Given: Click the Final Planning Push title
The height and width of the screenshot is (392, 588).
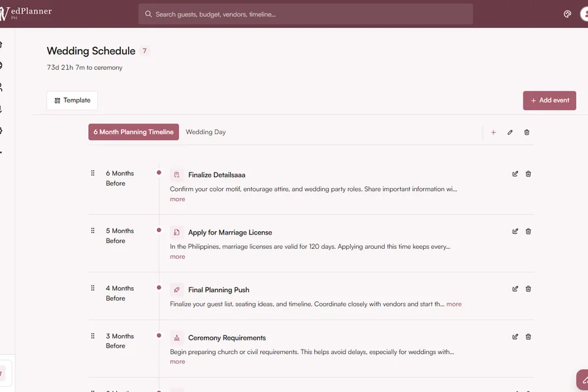Looking at the screenshot, I should tap(219, 290).
